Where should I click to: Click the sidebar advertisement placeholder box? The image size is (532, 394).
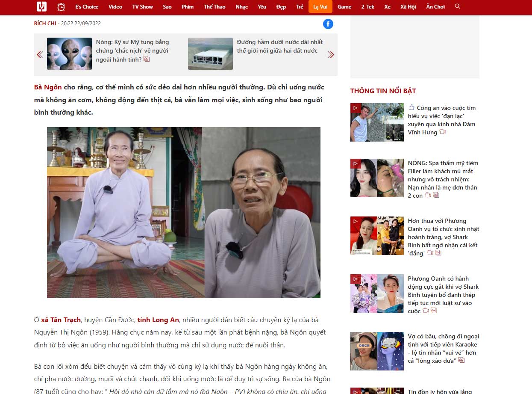click(415, 47)
